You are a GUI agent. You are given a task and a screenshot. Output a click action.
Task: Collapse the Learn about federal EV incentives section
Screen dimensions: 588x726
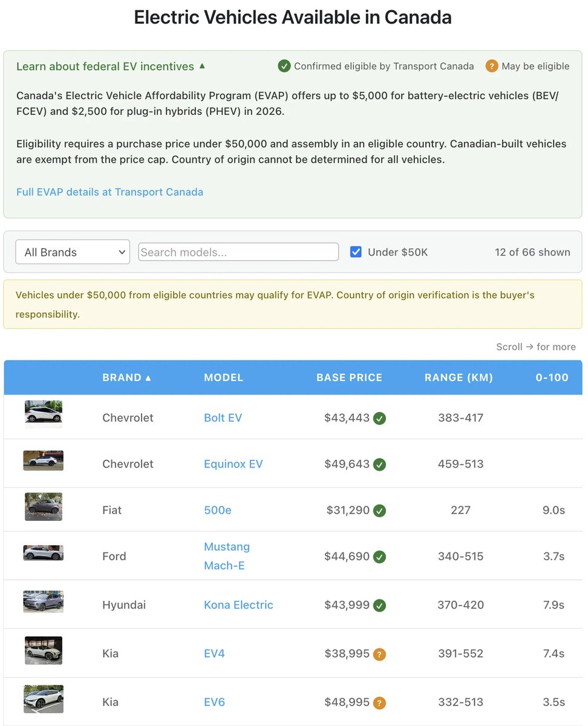(111, 67)
